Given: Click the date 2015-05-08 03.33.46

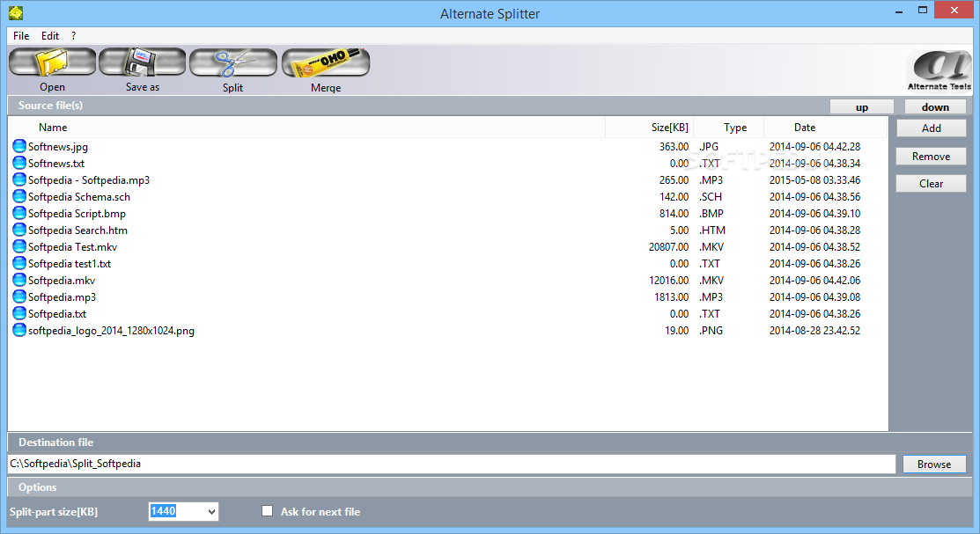Looking at the screenshot, I should pos(815,180).
